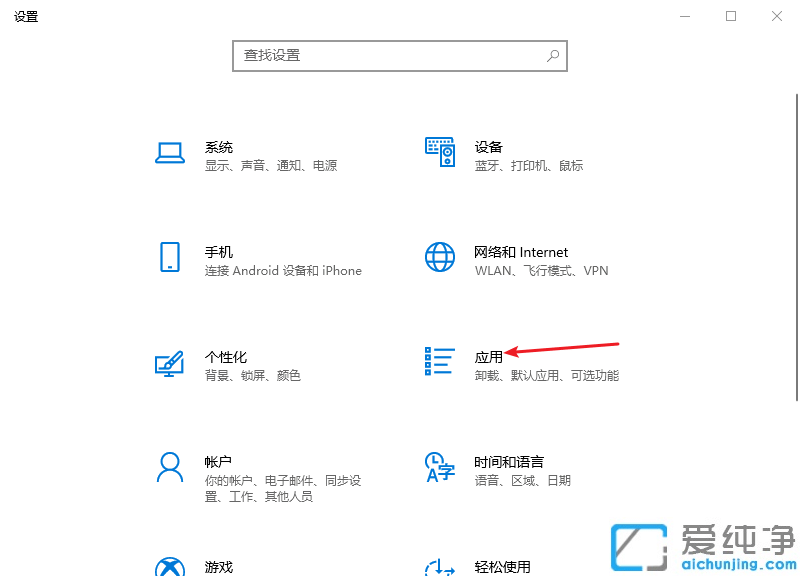The image size is (800, 576).
Task: Click the search magnifier in the search bar
Action: [x=553, y=56]
